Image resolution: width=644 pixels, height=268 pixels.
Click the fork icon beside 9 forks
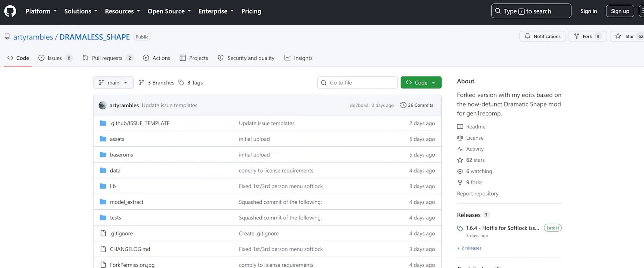[x=460, y=183]
